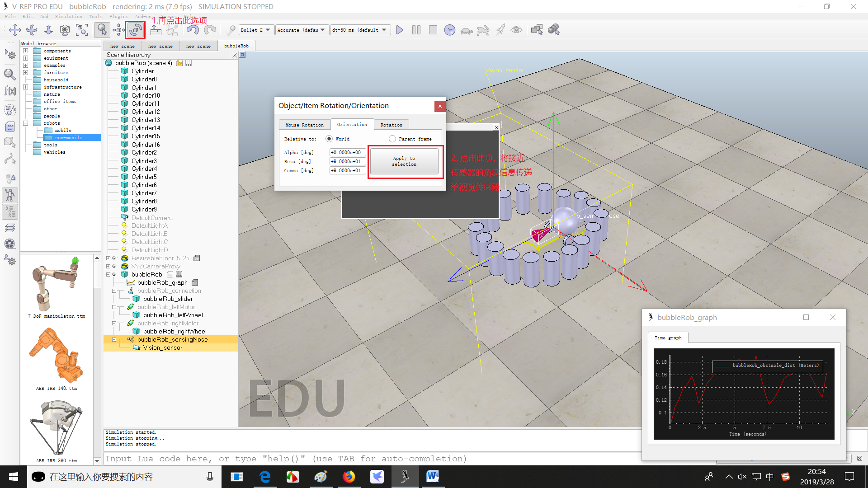Image resolution: width=868 pixels, height=488 pixels.
Task: Click the Apply to selection button
Action: point(404,161)
